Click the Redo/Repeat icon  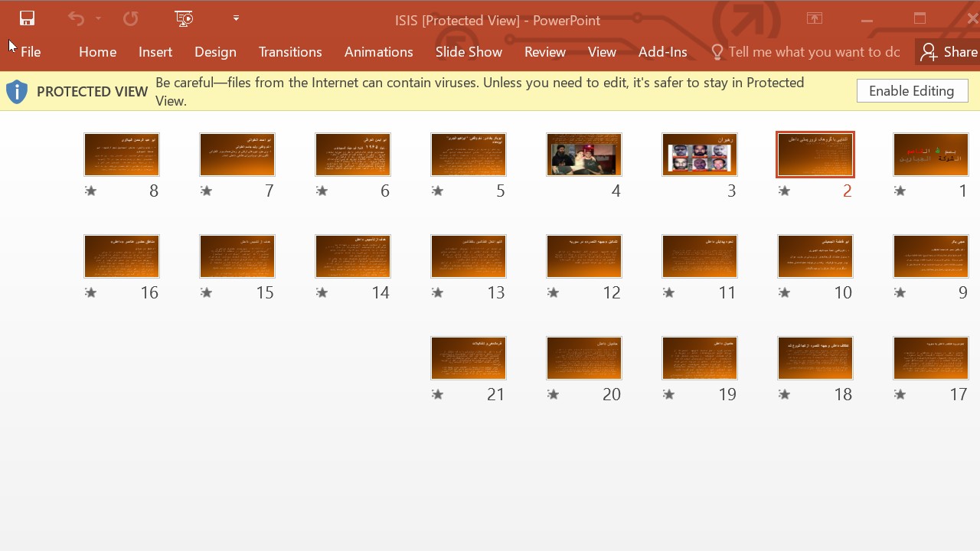[x=131, y=18]
